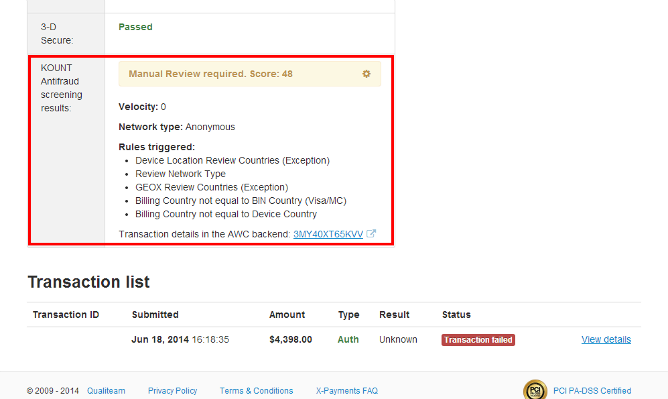668x399 pixels.
Task: Select rule Billing Country not equal to BIN Country
Action: point(241,201)
